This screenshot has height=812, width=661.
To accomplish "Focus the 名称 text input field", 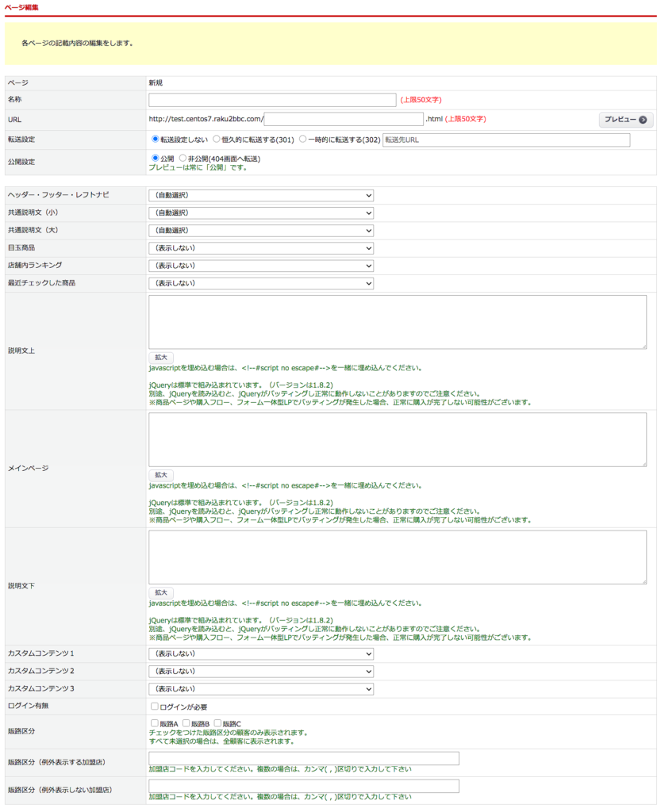I will click(271, 100).
